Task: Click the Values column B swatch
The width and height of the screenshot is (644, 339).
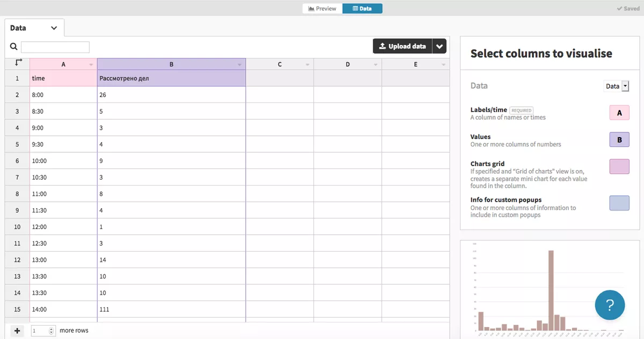Action: click(x=619, y=139)
